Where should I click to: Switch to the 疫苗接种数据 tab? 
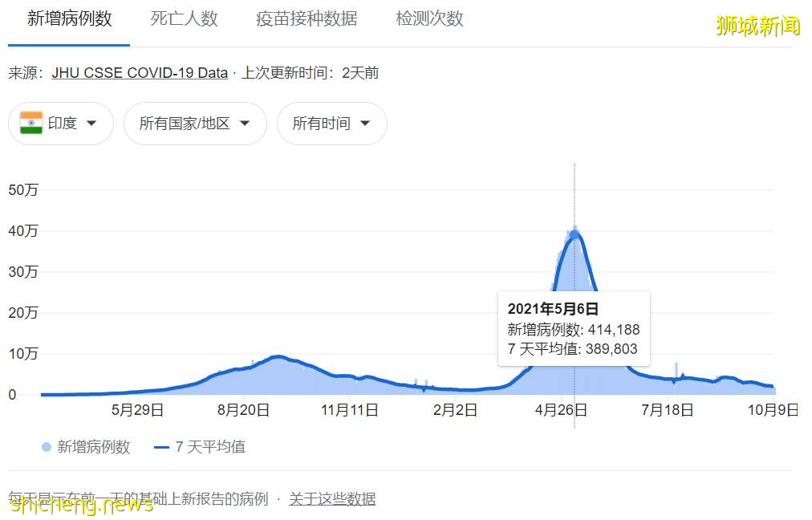tap(306, 19)
